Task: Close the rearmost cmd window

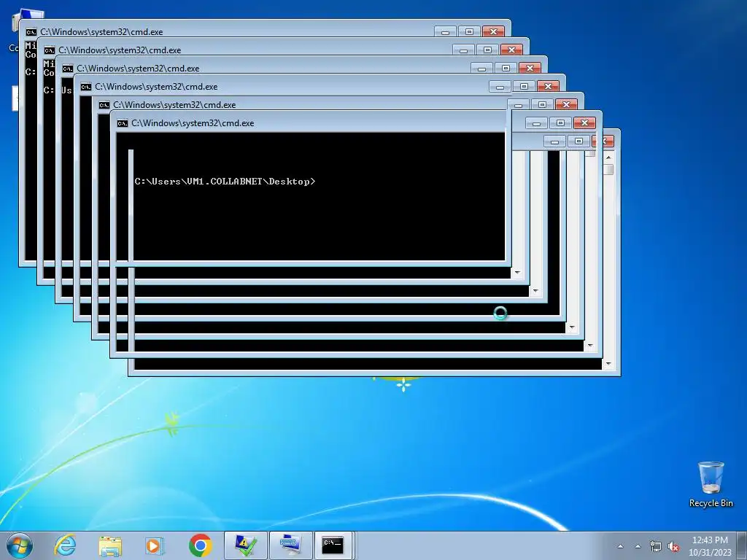Action: coord(493,32)
